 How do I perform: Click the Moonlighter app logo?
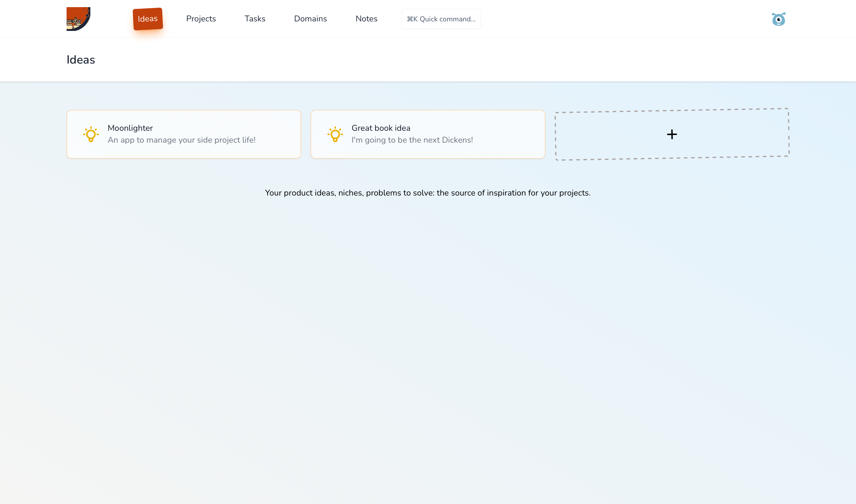tap(78, 19)
